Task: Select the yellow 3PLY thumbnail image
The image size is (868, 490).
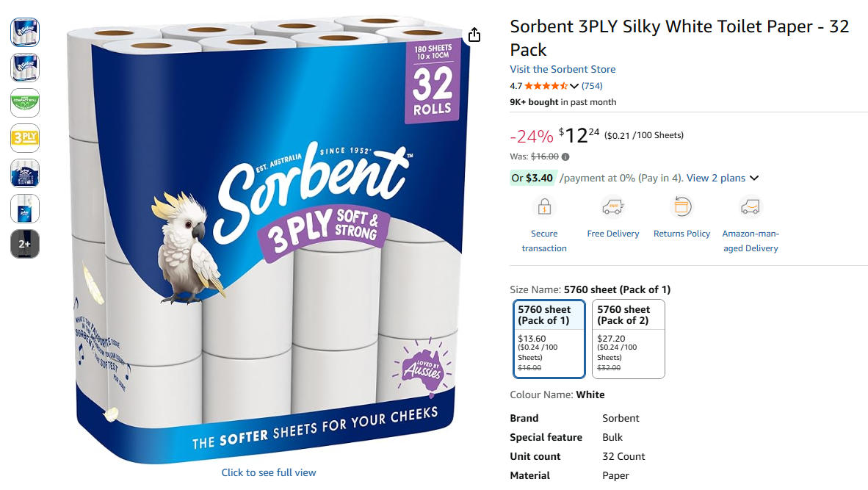Action: click(x=25, y=138)
